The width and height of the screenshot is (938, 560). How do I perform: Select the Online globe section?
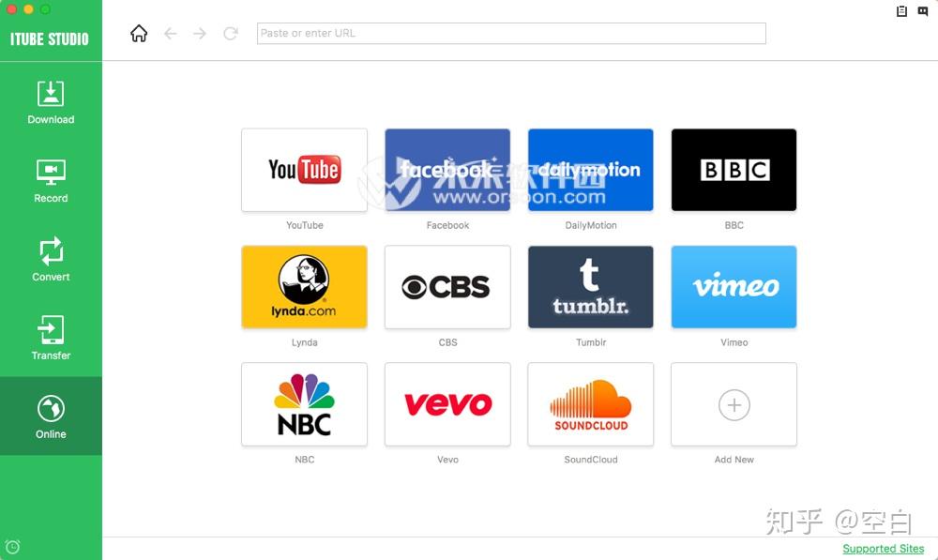[51, 416]
